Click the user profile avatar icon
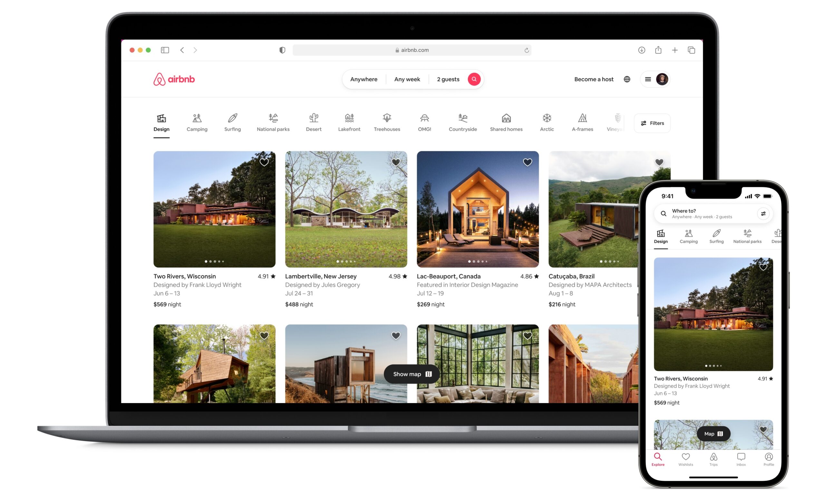The width and height of the screenshot is (825, 504). click(x=662, y=79)
